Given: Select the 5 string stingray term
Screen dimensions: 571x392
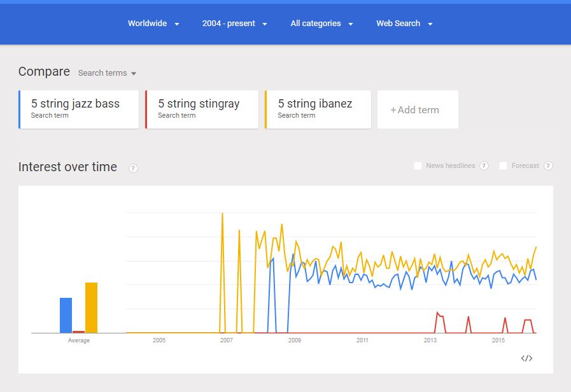Looking at the screenshot, I should [202, 109].
